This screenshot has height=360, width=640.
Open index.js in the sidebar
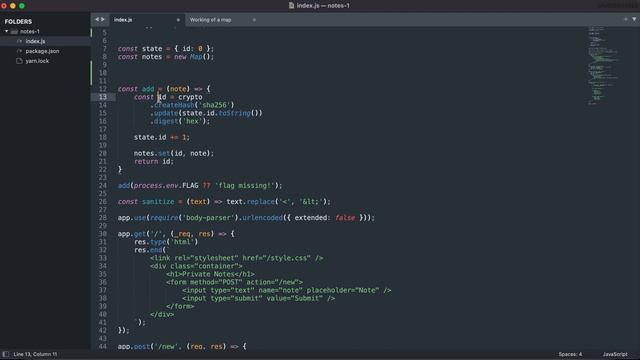[x=35, y=41]
